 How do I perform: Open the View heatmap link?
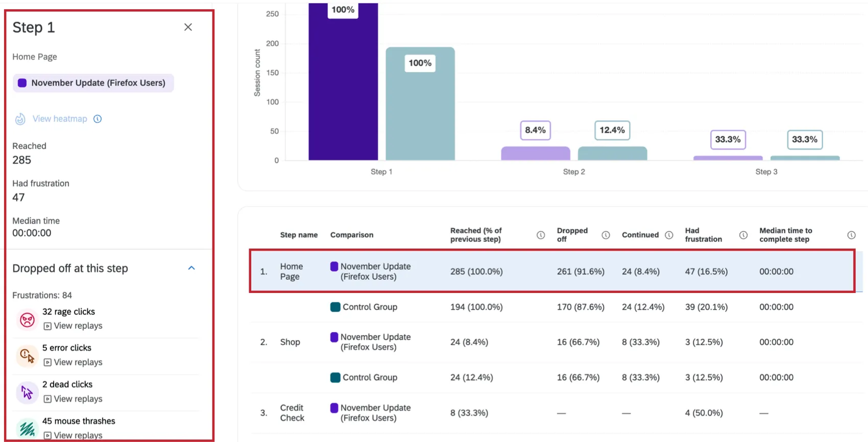coord(60,119)
